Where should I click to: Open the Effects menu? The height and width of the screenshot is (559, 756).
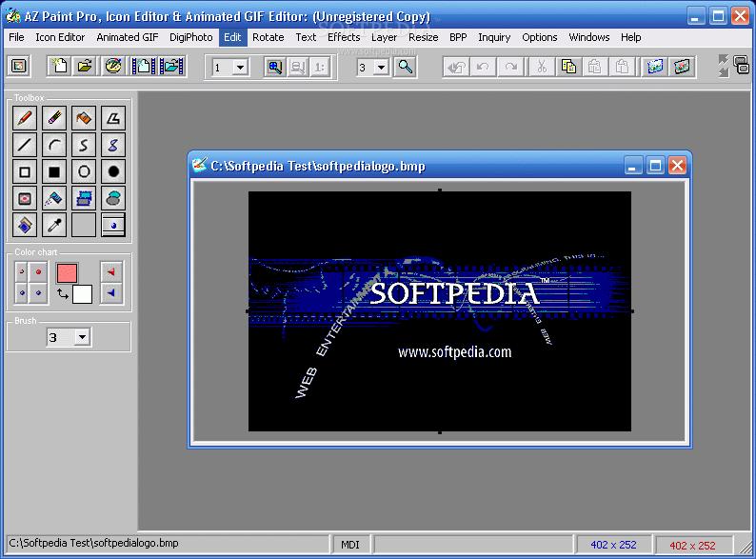tap(344, 37)
